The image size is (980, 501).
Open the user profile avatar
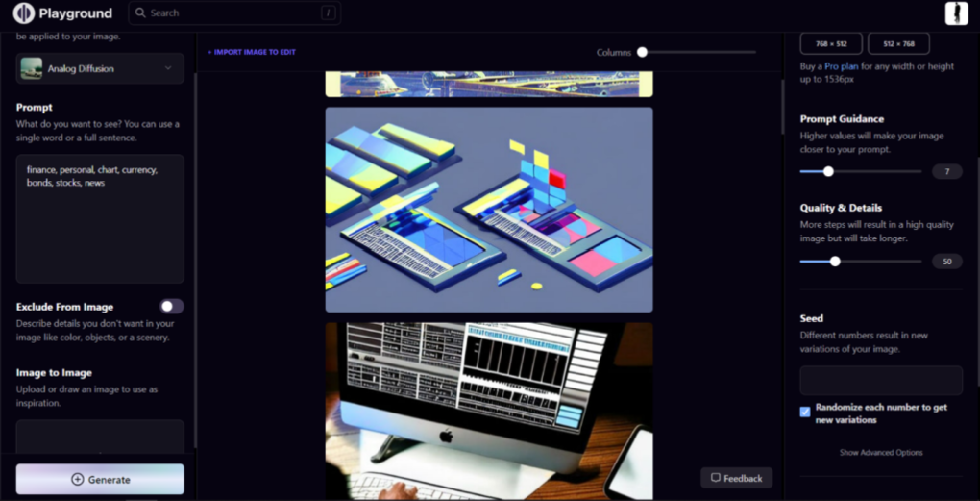[956, 13]
